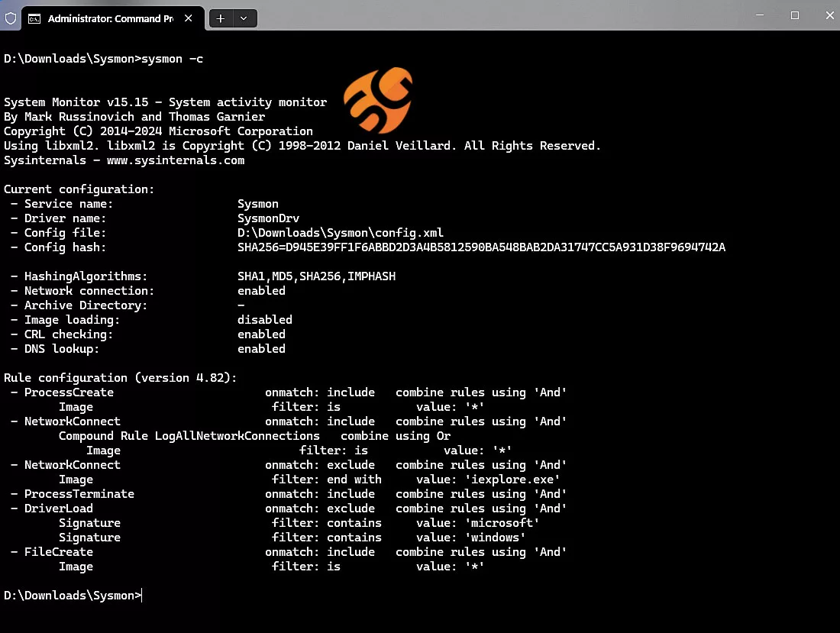Click 'enabled' beside DNS lookup
Screen dimensions: 840x633
[x=261, y=348]
